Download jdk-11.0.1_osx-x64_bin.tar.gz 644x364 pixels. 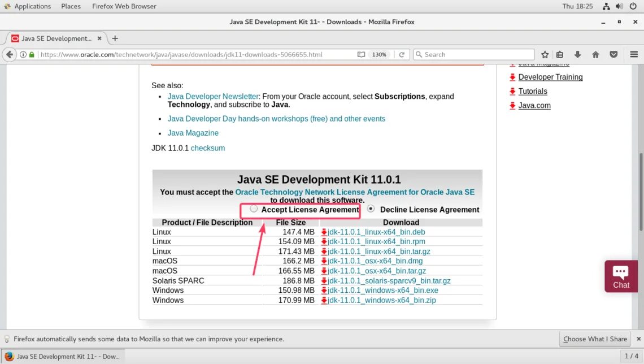pos(377,271)
